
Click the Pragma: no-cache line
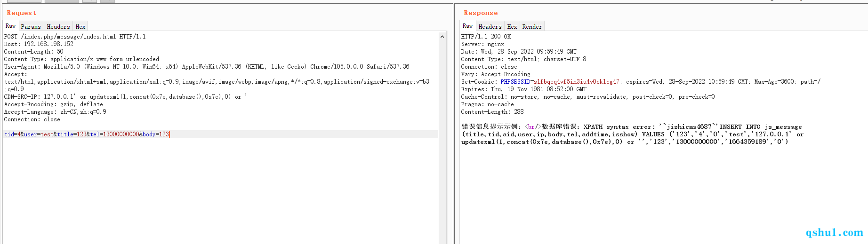coord(487,104)
